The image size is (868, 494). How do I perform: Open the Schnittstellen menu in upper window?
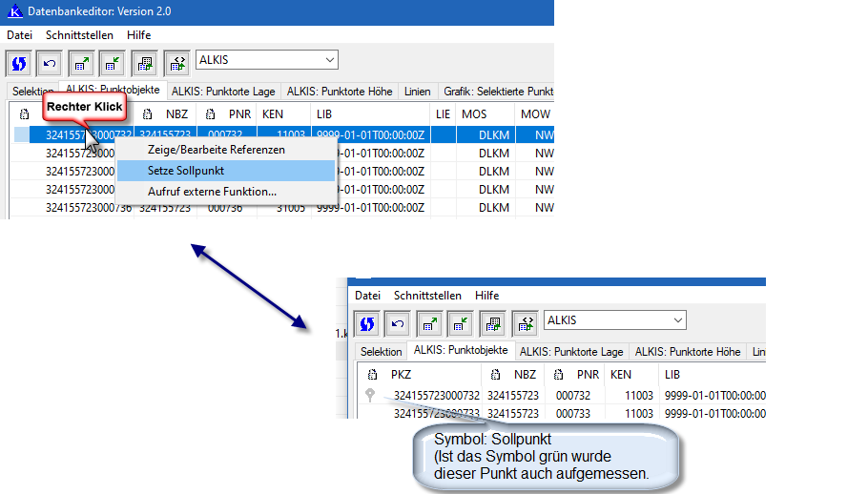[x=79, y=35]
